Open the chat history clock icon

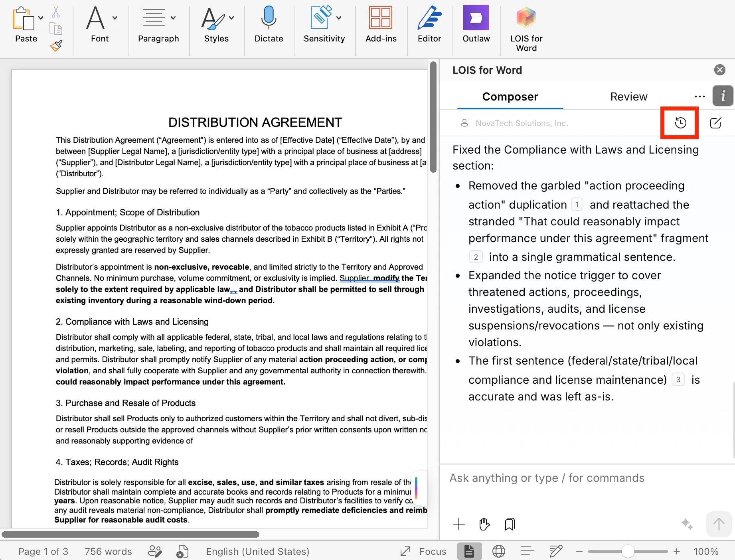click(x=680, y=123)
